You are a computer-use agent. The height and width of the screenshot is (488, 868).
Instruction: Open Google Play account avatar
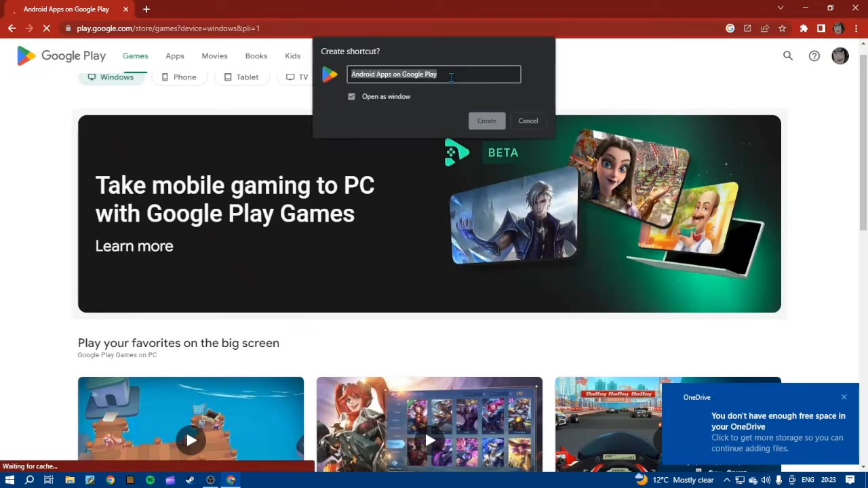(x=840, y=56)
